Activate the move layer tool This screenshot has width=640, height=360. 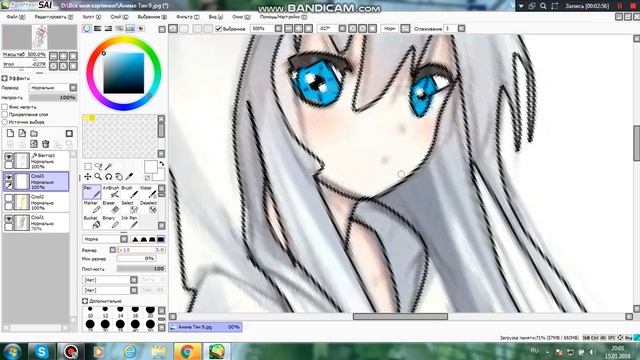click(88, 177)
